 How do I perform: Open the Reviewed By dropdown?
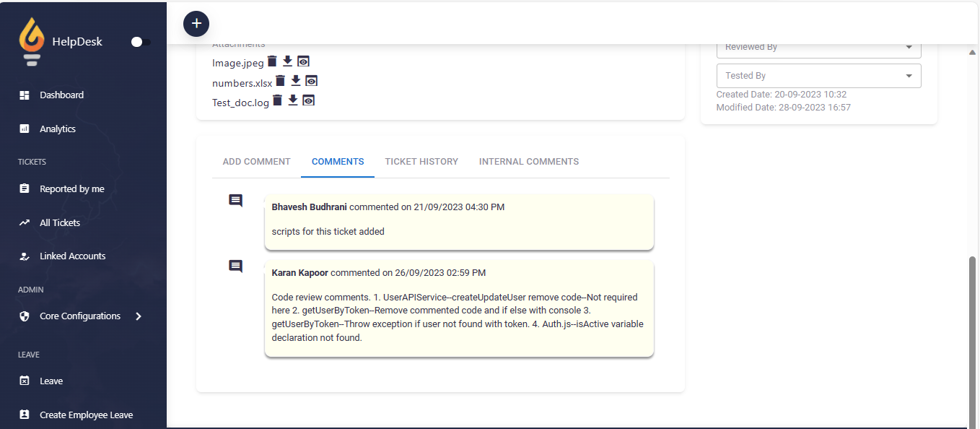click(x=818, y=47)
